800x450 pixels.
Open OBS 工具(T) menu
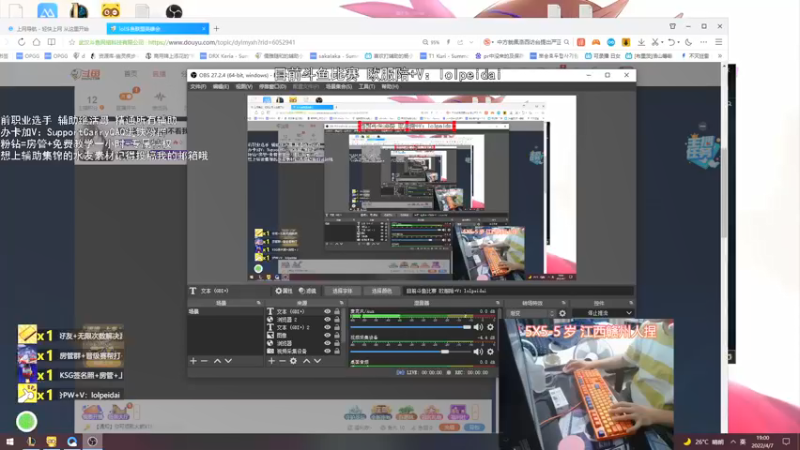tap(366, 87)
